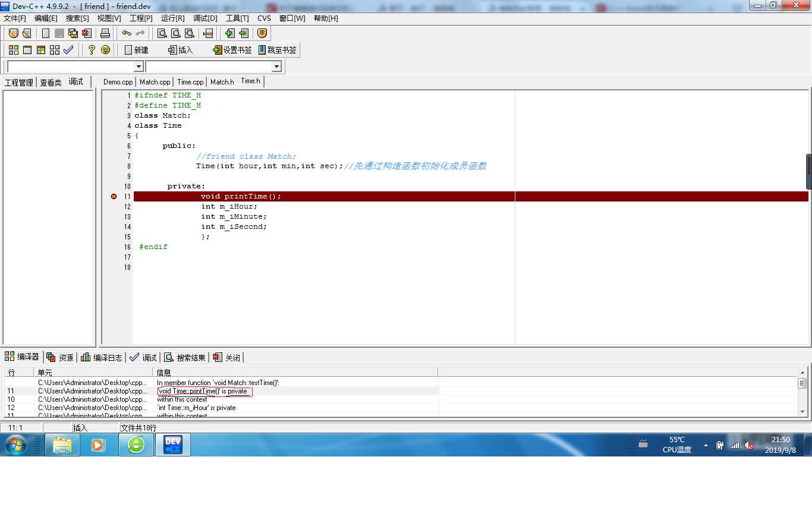Open the 编辑[E] menu
The image size is (812, 526).
46,18
